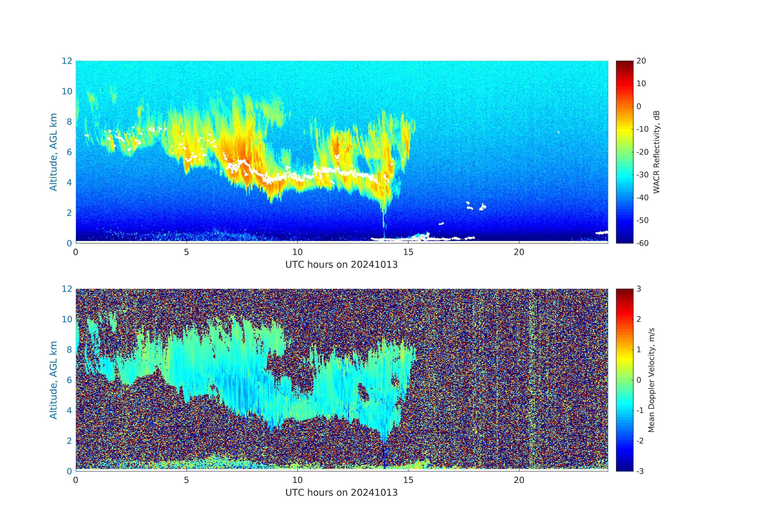Click the top plot x-axis label
The width and height of the screenshot is (775, 532).
click(341, 264)
